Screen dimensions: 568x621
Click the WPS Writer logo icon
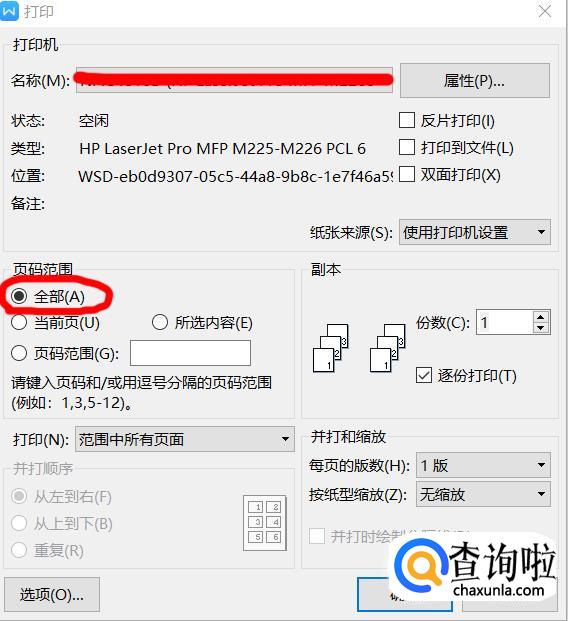pyautogui.click(x=10, y=11)
